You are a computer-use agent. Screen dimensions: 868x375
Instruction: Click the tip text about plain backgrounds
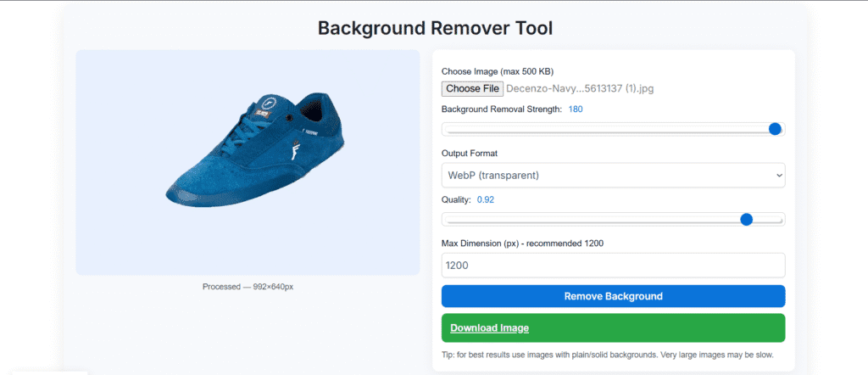coord(607,355)
